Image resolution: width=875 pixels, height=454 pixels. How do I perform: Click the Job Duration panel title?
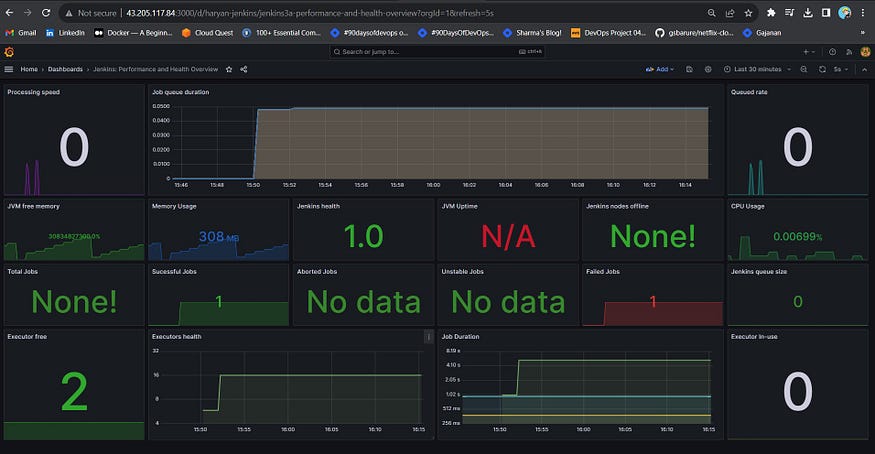(x=460, y=337)
